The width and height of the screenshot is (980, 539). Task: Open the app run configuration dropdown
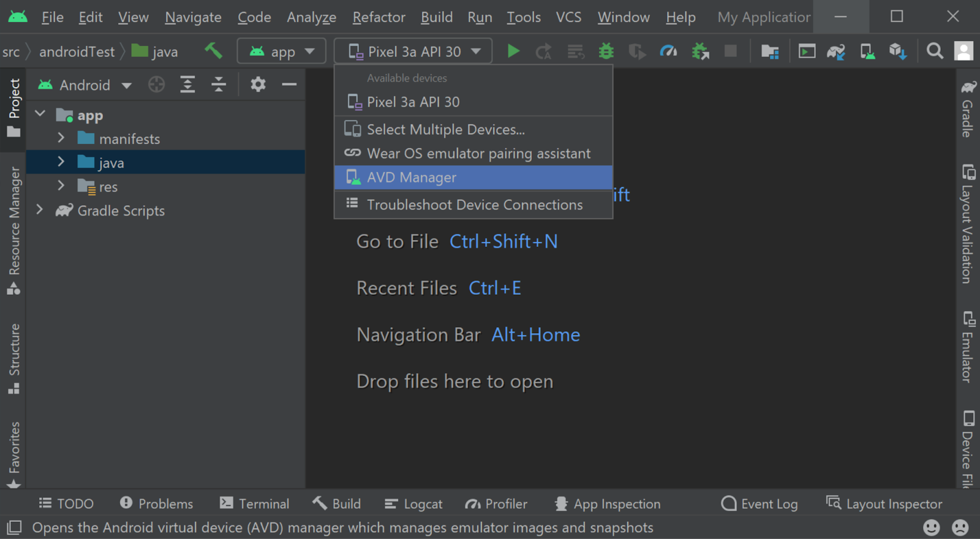click(281, 51)
